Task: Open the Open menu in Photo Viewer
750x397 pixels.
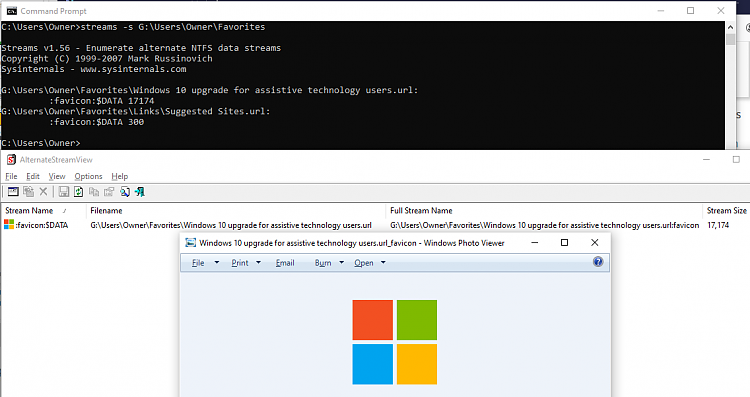Action: click(364, 263)
